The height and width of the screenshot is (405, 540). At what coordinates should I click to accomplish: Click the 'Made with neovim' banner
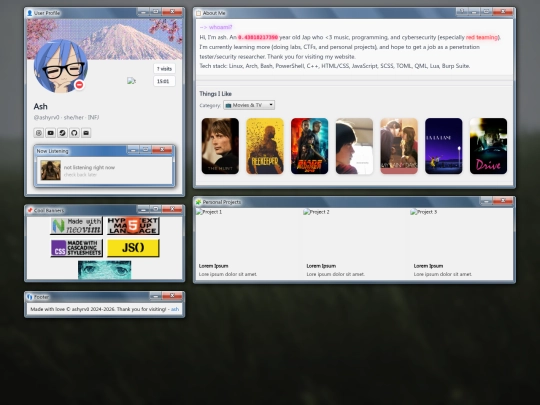[76, 226]
